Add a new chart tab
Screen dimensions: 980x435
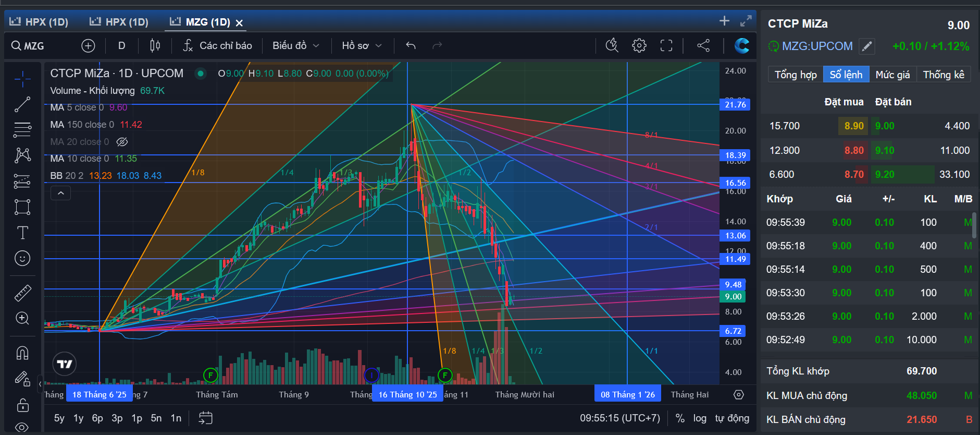pyautogui.click(x=724, y=21)
